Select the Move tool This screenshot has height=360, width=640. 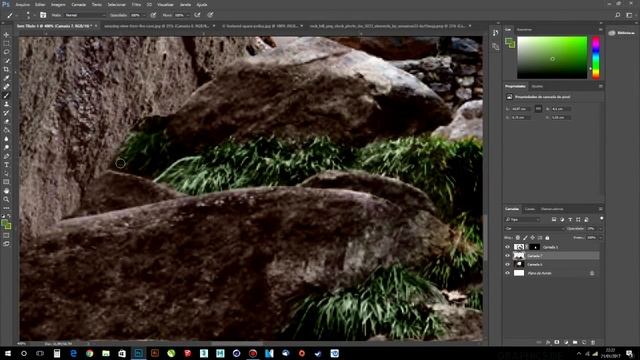coord(6,35)
